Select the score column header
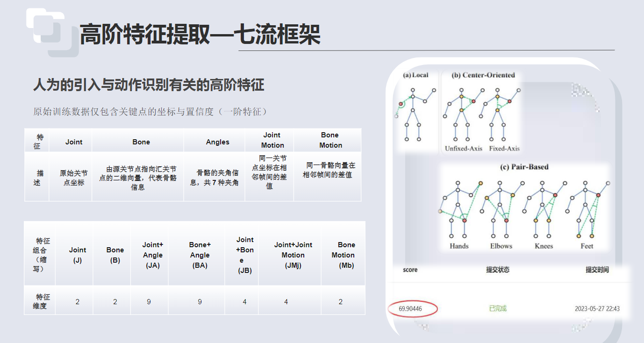This screenshot has width=644, height=343. (410, 270)
